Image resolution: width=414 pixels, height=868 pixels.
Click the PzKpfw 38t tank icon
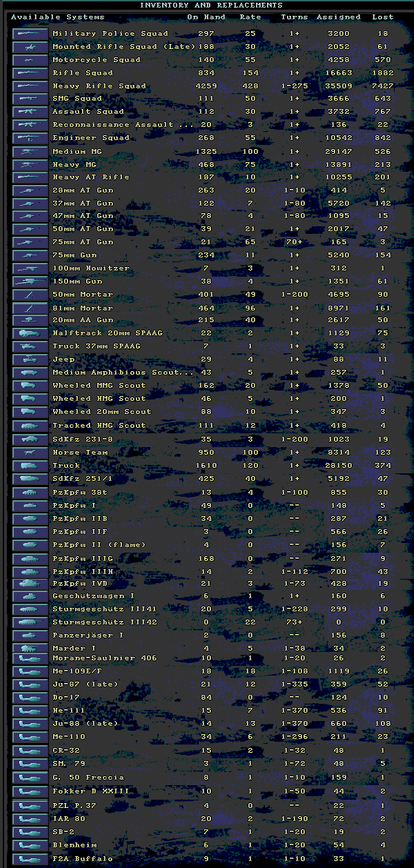(30, 493)
